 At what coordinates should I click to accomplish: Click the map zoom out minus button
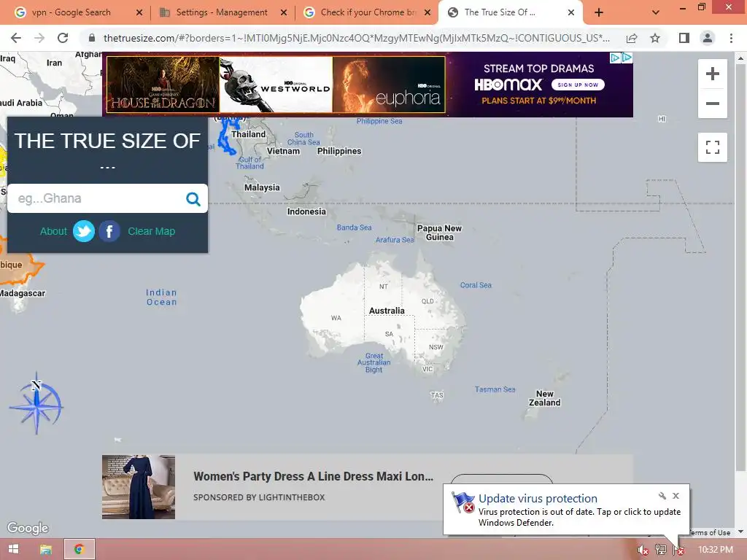[x=712, y=104]
